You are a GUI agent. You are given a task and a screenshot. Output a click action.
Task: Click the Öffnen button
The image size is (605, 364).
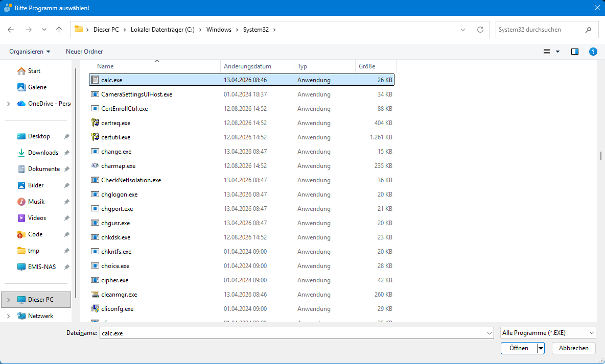tap(519, 348)
